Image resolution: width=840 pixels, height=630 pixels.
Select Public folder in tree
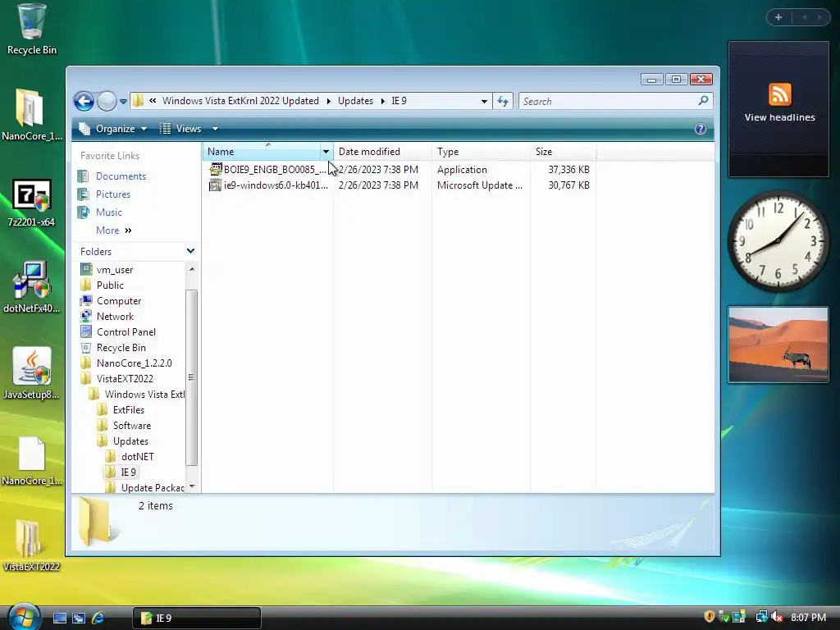(x=110, y=285)
